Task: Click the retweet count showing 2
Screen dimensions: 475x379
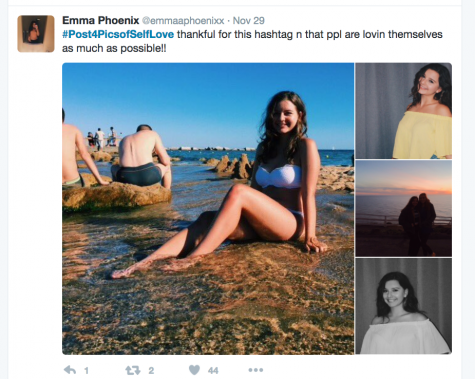Action: click(x=151, y=371)
